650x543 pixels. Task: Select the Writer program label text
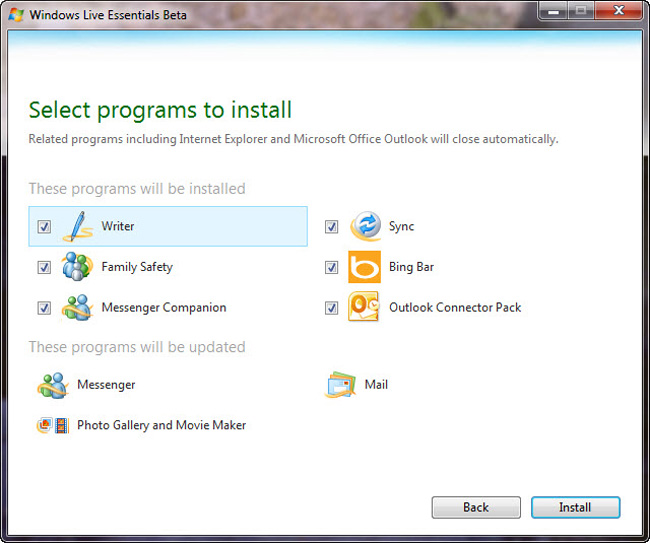118,227
